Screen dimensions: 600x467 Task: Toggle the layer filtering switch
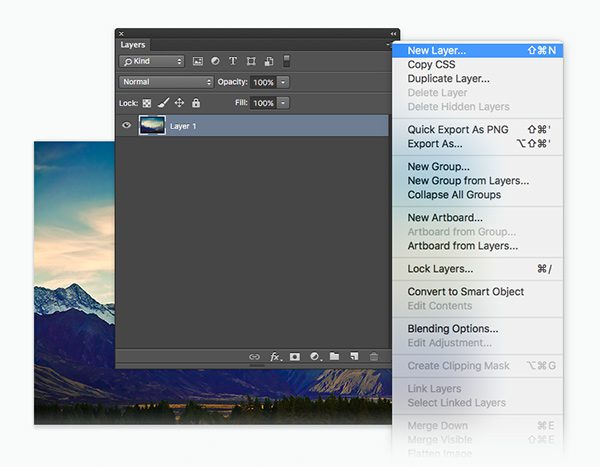coord(287,61)
